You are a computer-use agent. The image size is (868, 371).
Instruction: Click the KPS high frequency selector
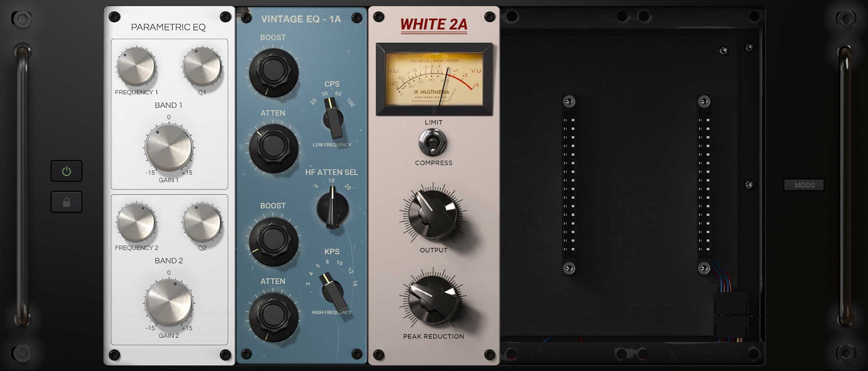(x=333, y=291)
